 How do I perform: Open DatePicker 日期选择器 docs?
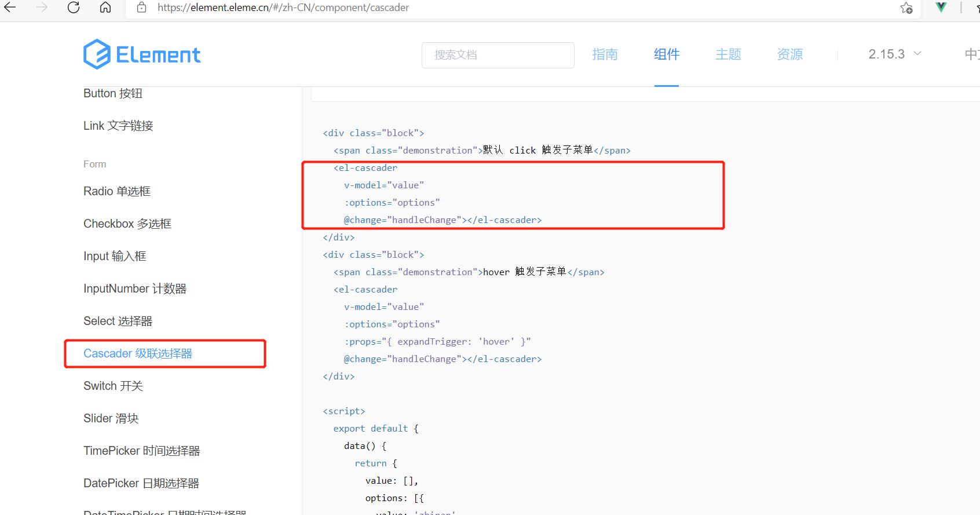(141, 483)
